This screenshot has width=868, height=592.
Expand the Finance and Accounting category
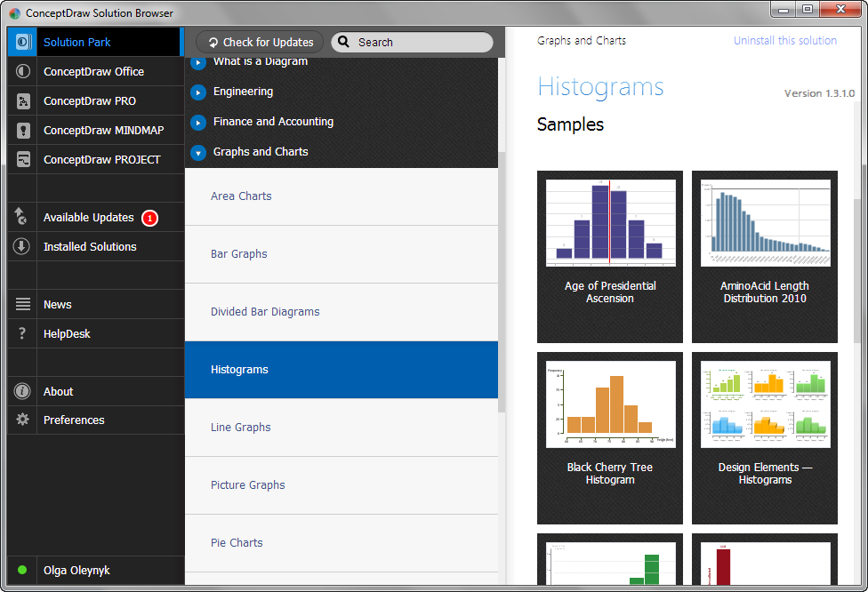[198, 122]
